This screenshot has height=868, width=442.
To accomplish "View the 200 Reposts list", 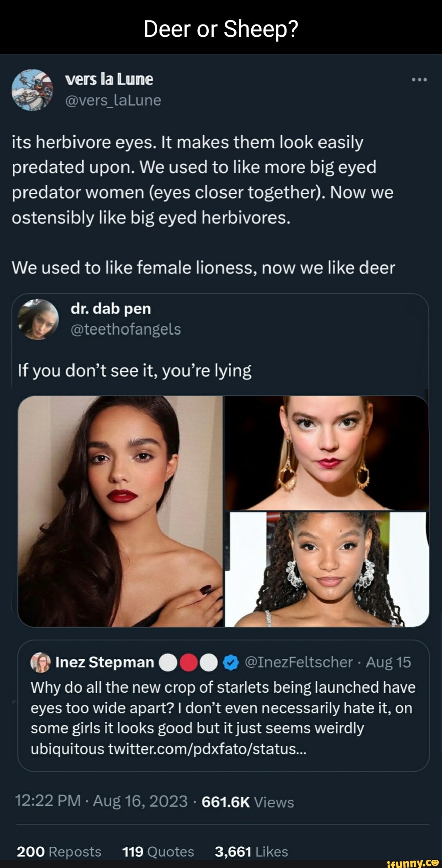I will point(59,852).
